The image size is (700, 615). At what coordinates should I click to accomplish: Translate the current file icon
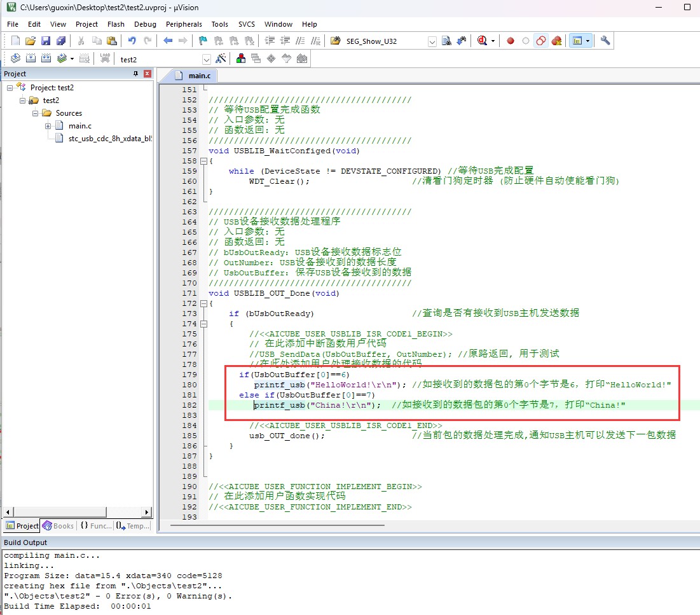pyautogui.click(x=15, y=59)
